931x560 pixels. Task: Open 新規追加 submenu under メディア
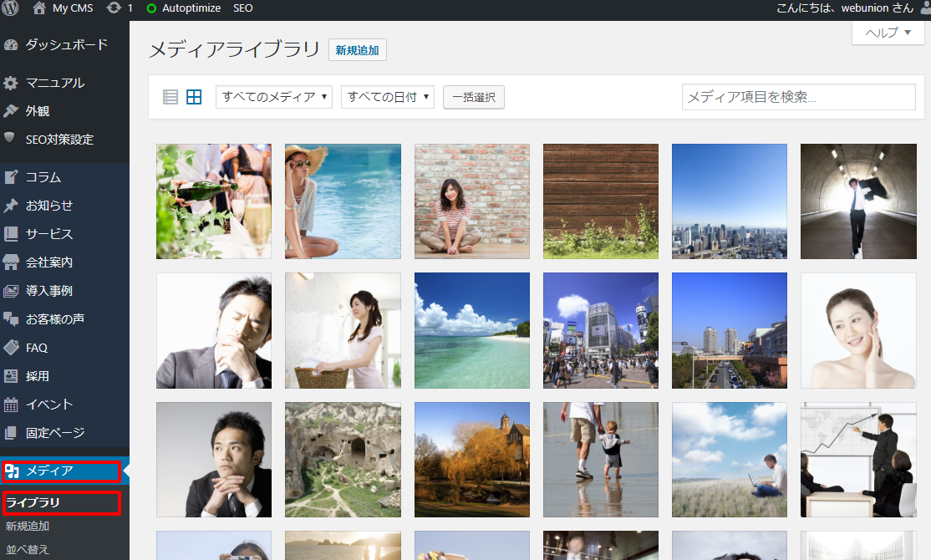pos(28,527)
